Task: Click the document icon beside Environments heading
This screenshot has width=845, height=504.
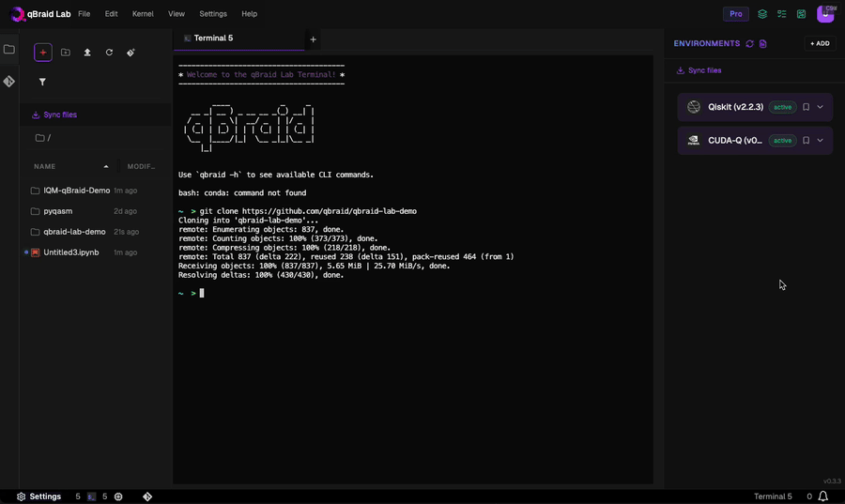Action: pos(763,43)
